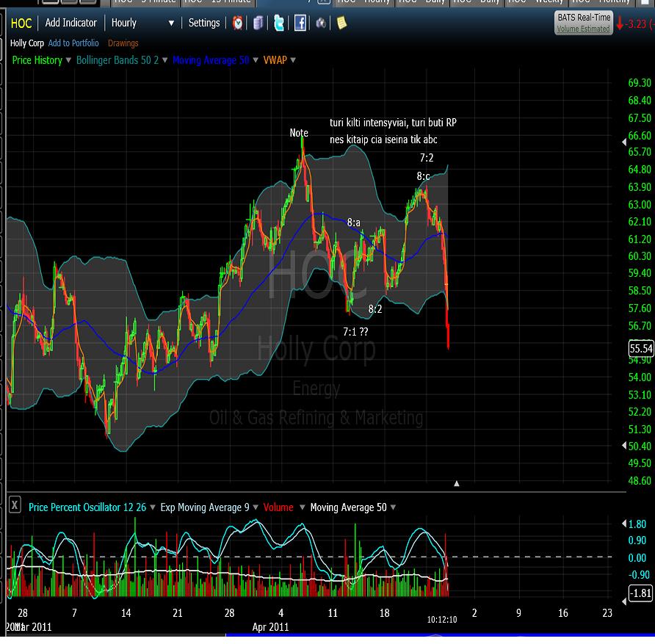Click the white triangle marker above oscillator panel
The image size is (655, 644).
click(457, 483)
